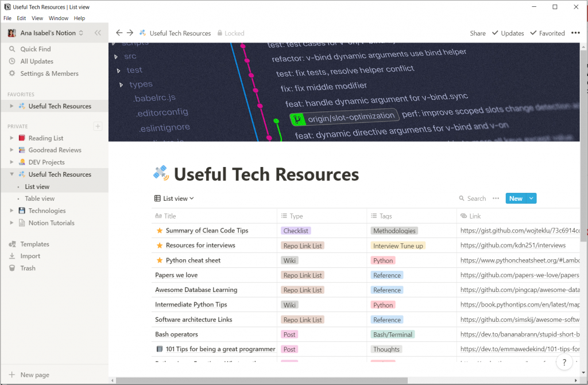
Task: Collapse sidebar with double chevron icon
Action: (98, 33)
